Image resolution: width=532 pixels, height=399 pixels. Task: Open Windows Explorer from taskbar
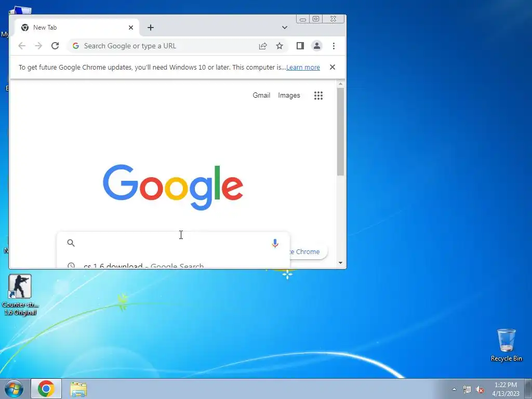click(x=78, y=389)
